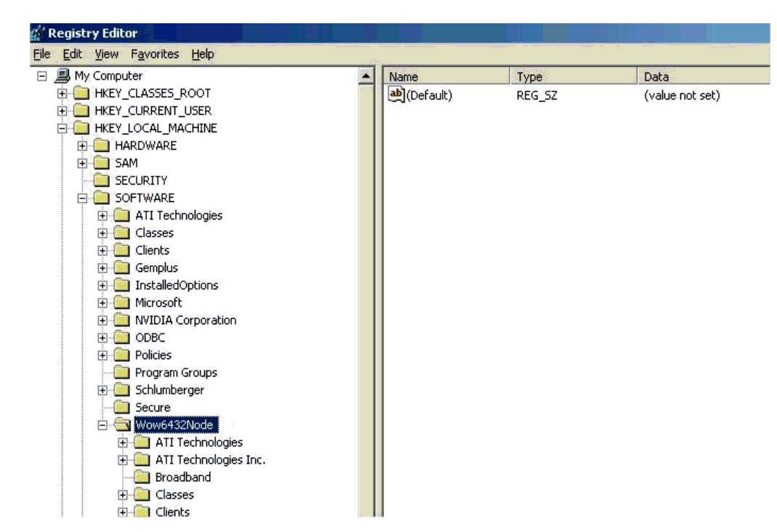Collapse the HKEY_LOCAL_MACHINE key
Viewport: 777px width, 532px height.
pos(63,129)
